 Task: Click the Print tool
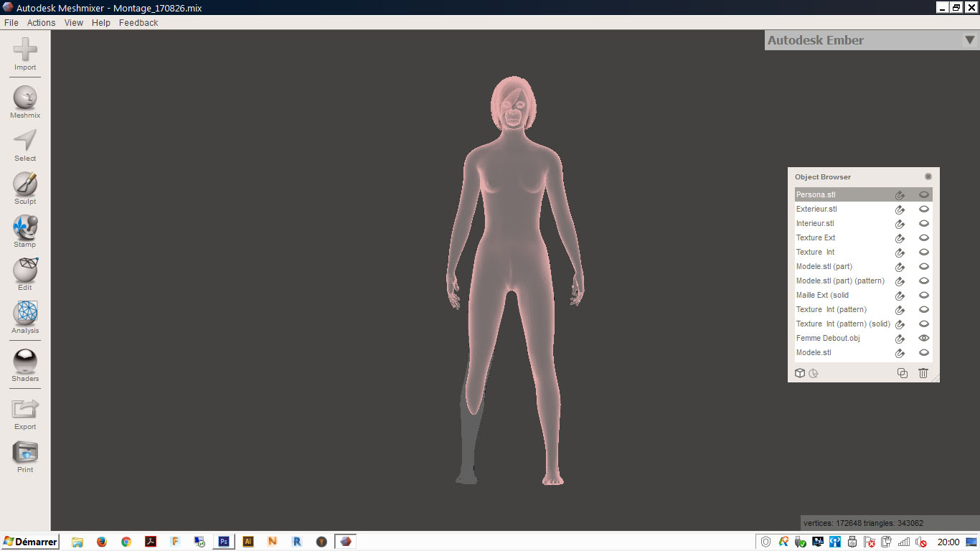coord(25,456)
